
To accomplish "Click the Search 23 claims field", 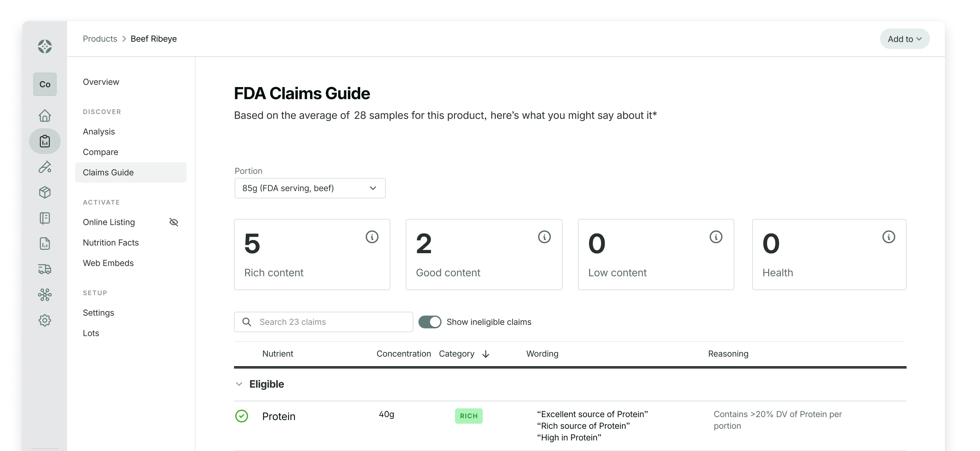I will tap(323, 322).
